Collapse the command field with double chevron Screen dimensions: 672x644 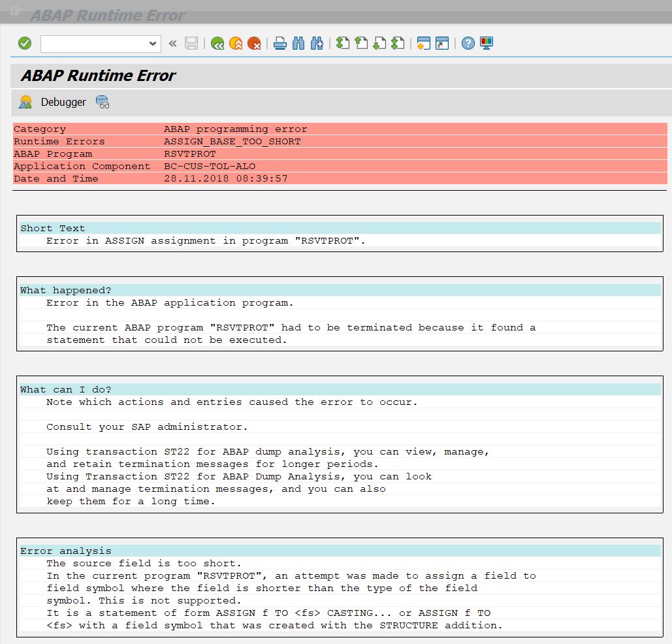pos(172,43)
